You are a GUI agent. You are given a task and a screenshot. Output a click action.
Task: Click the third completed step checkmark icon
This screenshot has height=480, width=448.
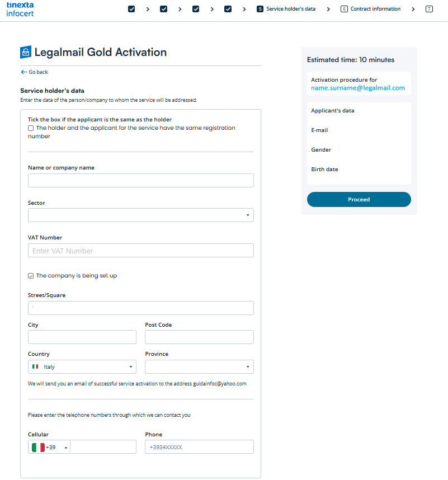[x=196, y=9]
